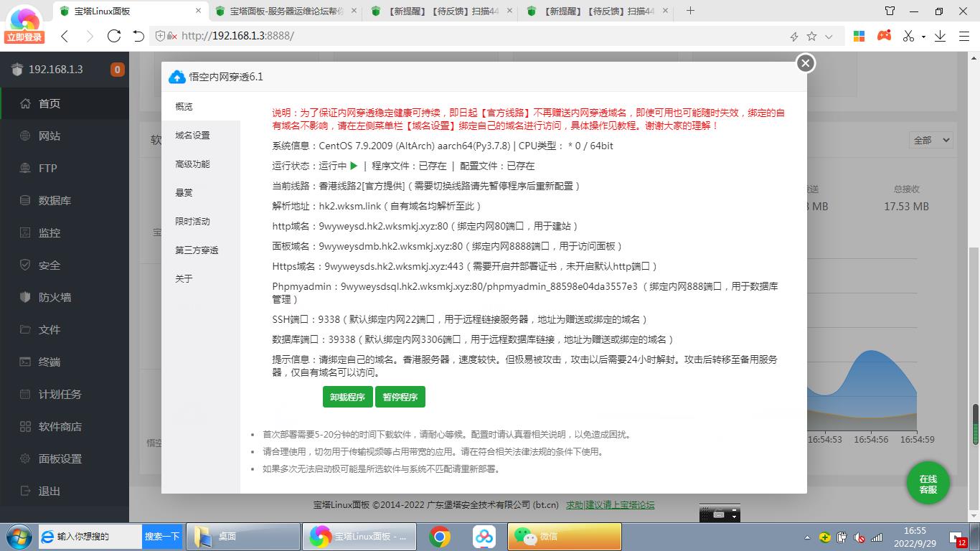Close the 宝塔Linux面板 tab
980x551 pixels.
(x=199, y=11)
